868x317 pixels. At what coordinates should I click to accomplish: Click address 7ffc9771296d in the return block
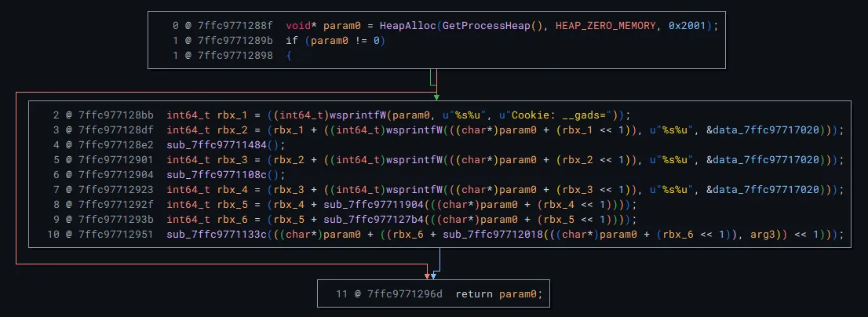coord(405,294)
